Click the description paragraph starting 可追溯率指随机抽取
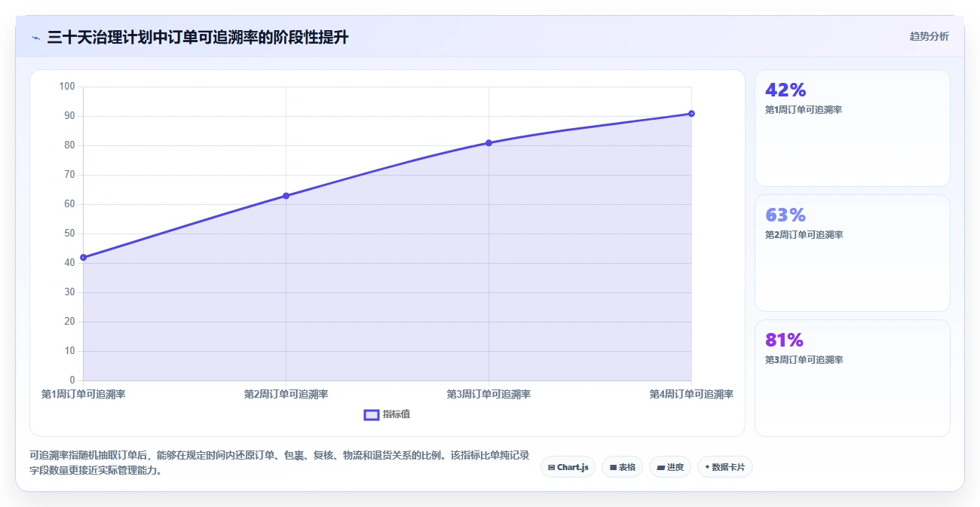Image resolution: width=980 pixels, height=507 pixels. (279, 463)
